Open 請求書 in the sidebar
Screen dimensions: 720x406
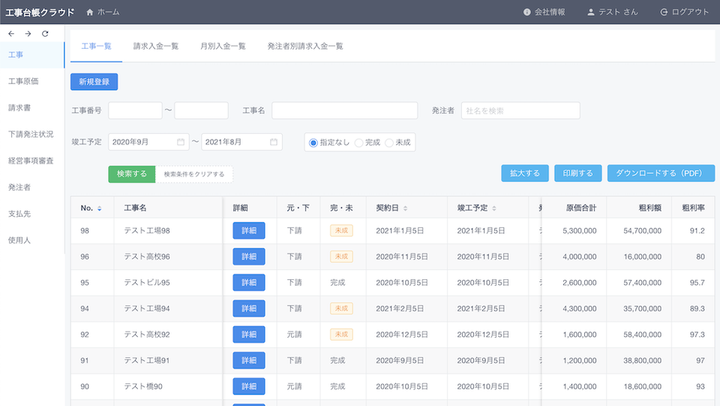click(32, 107)
